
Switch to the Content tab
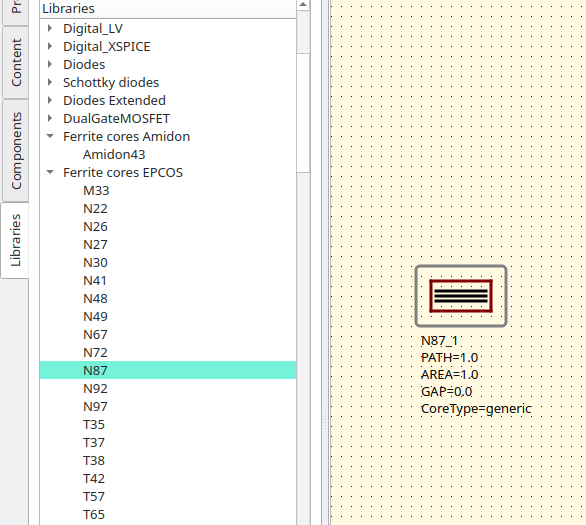(x=16, y=62)
